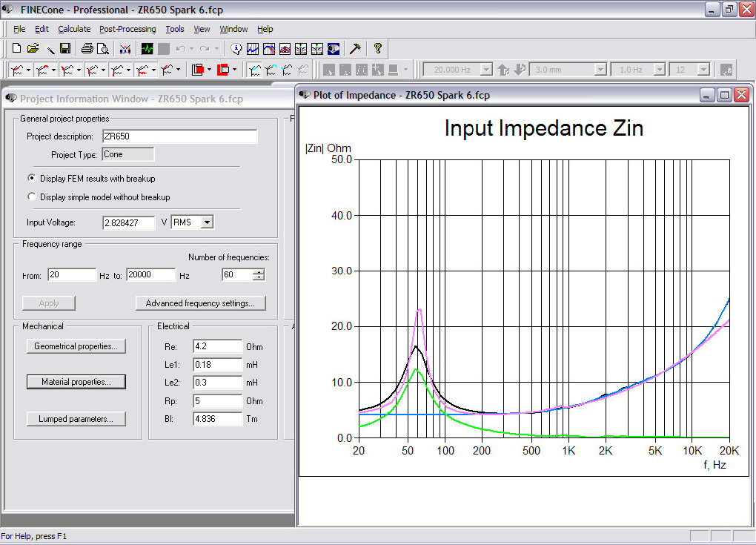Open project information with the blue info bubble

[x=236, y=48]
